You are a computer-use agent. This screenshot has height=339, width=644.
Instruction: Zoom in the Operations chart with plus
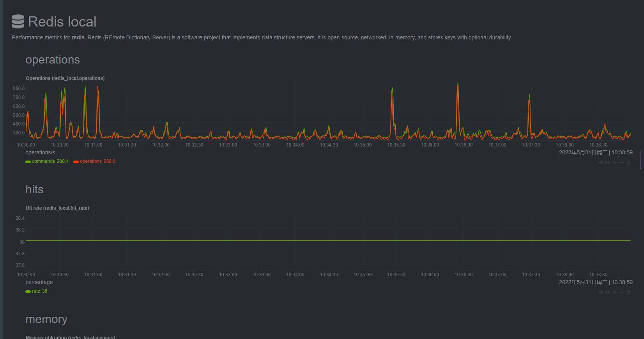pyautogui.click(x=615, y=162)
